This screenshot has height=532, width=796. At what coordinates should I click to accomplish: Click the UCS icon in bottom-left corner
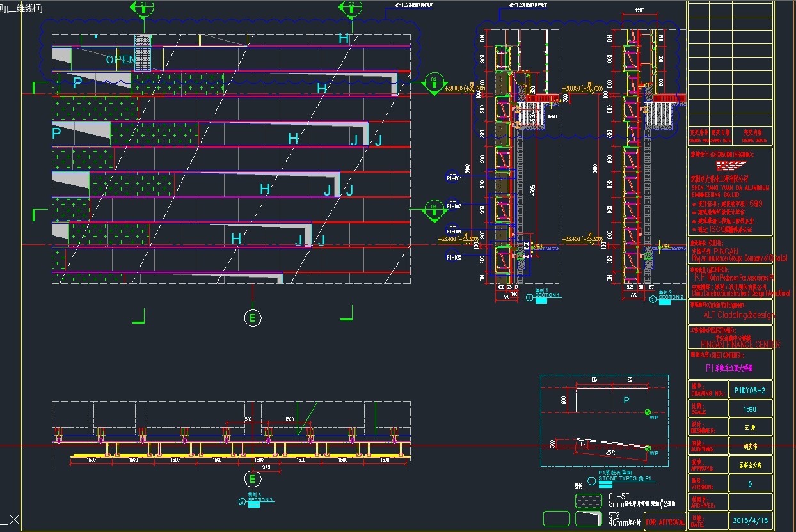click(x=10, y=520)
